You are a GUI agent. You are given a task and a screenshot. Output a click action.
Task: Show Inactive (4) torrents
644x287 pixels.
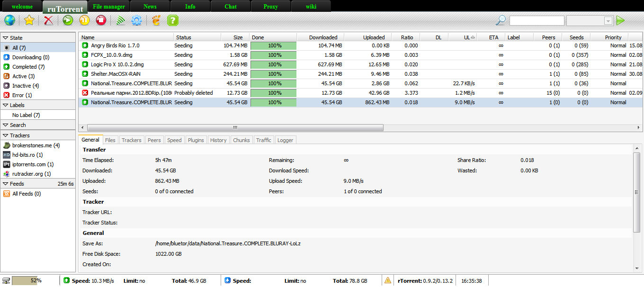point(38,86)
